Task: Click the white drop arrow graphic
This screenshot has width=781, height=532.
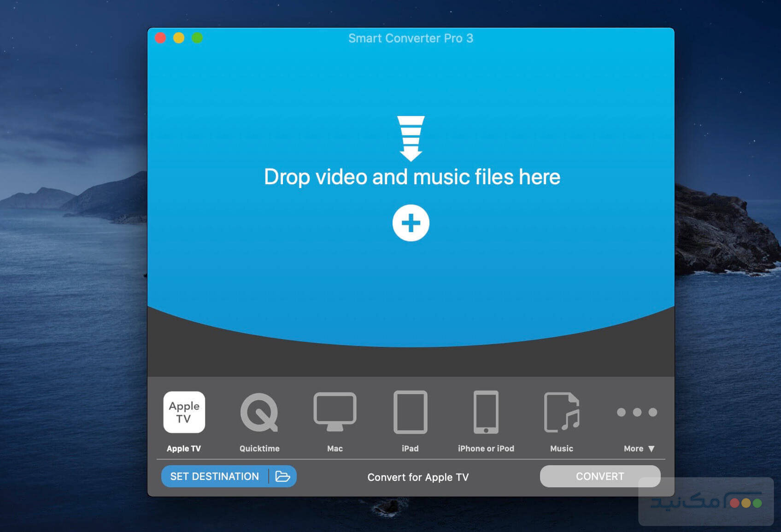Action: pos(411,138)
